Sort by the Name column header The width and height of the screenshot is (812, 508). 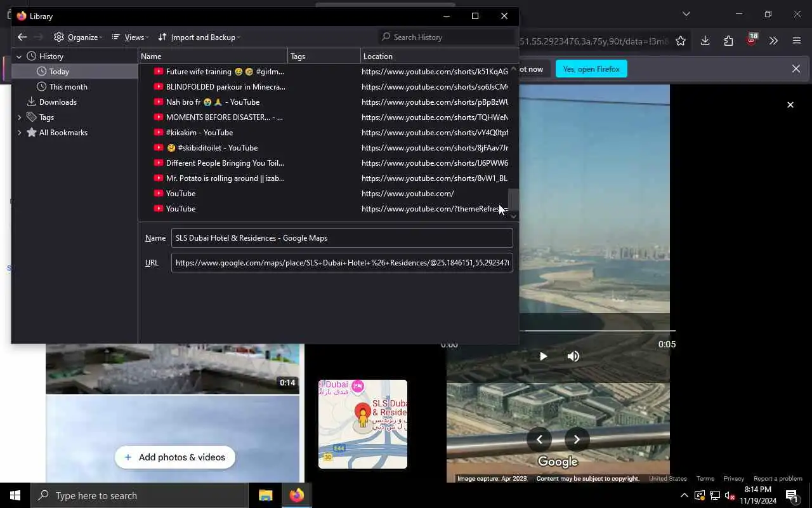coord(213,57)
